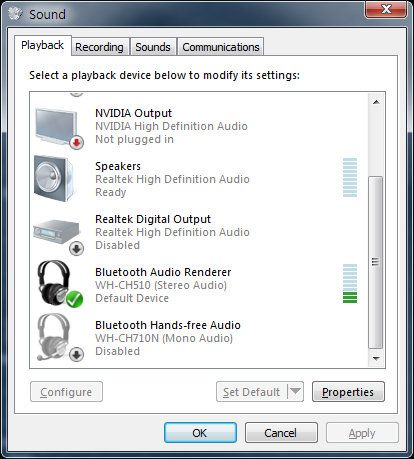Confirm with the OK button
Screen dimensions: 414x459
click(200, 433)
